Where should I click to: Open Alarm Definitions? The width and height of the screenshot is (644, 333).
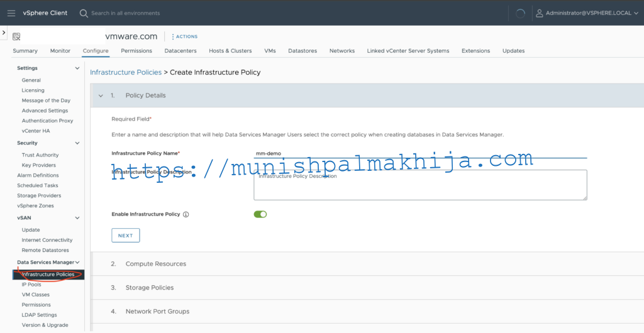[x=38, y=175]
